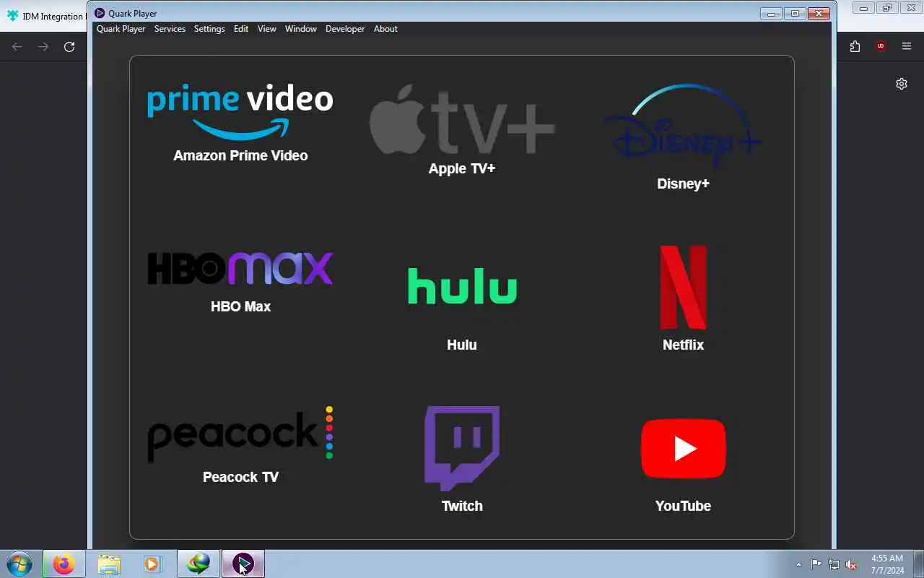924x578 pixels.
Task: Switch to the IDM Integration browser tab
Action: click(x=45, y=16)
